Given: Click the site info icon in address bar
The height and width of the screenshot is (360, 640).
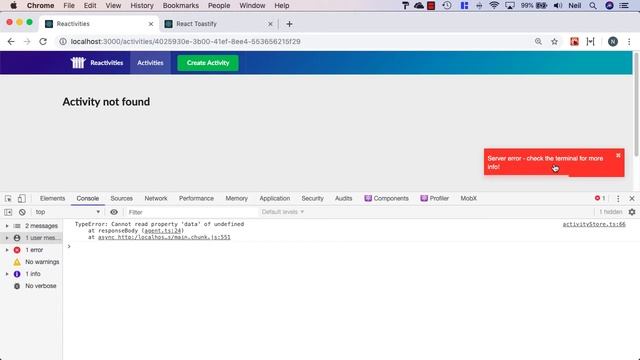Looking at the screenshot, I should tap(63, 42).
